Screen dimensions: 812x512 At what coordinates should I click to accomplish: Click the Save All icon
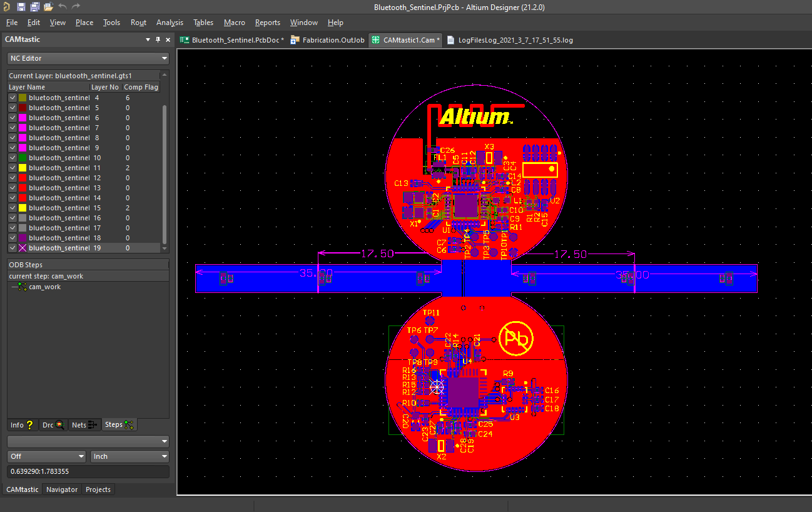(x=34, y=6)
